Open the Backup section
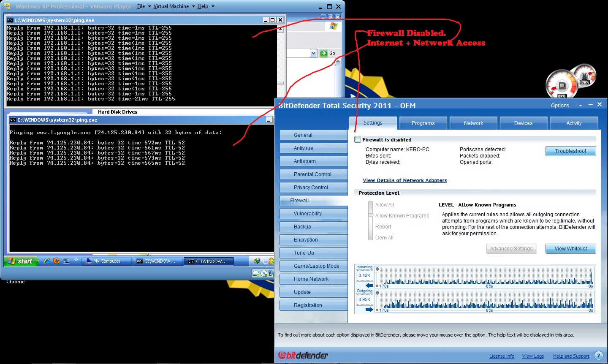 point(313,227)
